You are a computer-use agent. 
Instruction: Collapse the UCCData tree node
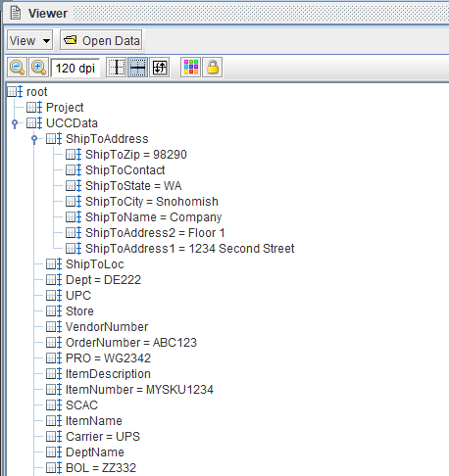click(x=15, y=123)
